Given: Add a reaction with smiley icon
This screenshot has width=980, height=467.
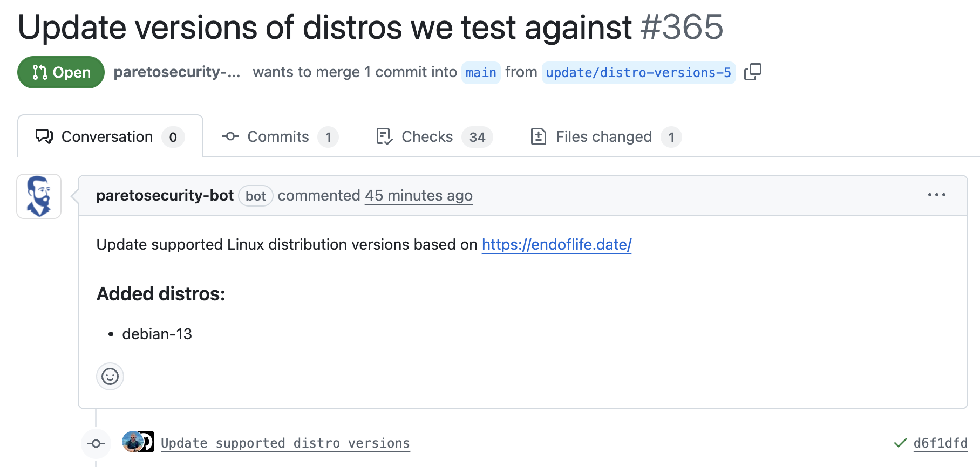Looking at the screenshot, I should click(110, 376).
